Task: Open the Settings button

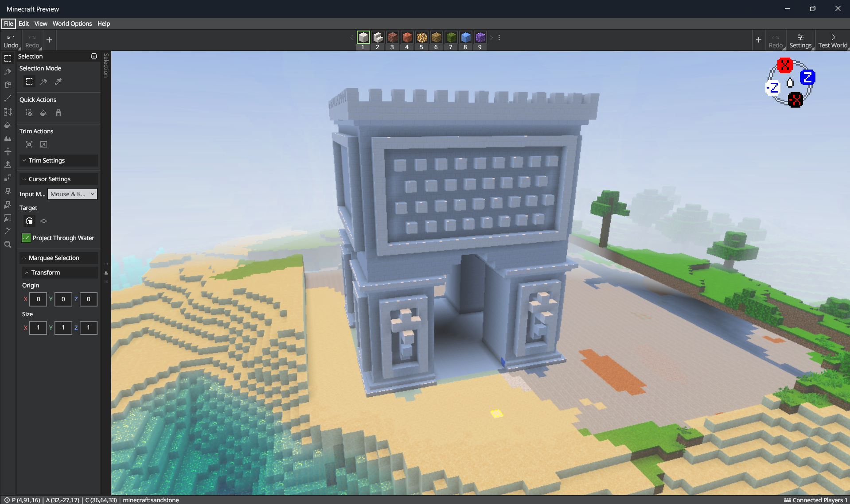Action: (800, 40)
